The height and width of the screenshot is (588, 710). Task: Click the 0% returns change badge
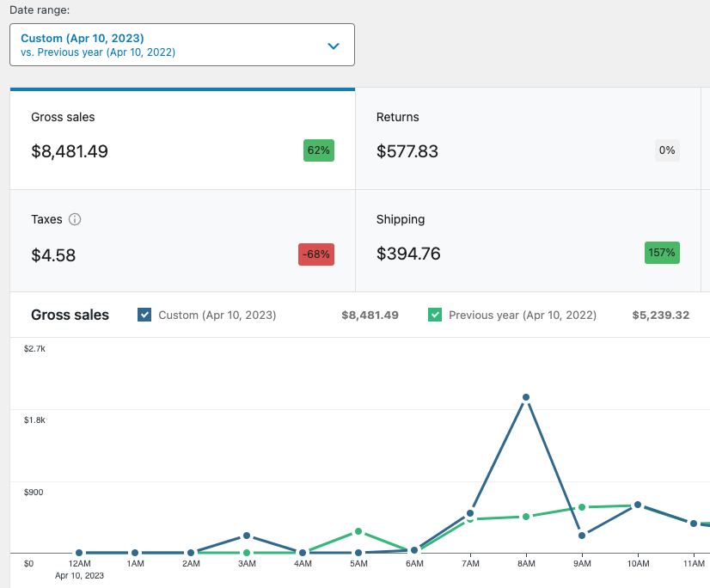667,150
